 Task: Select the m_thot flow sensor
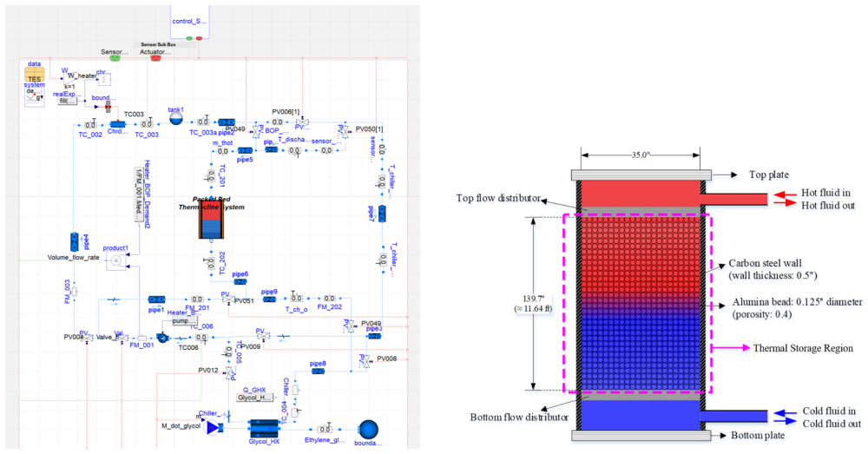222,151
